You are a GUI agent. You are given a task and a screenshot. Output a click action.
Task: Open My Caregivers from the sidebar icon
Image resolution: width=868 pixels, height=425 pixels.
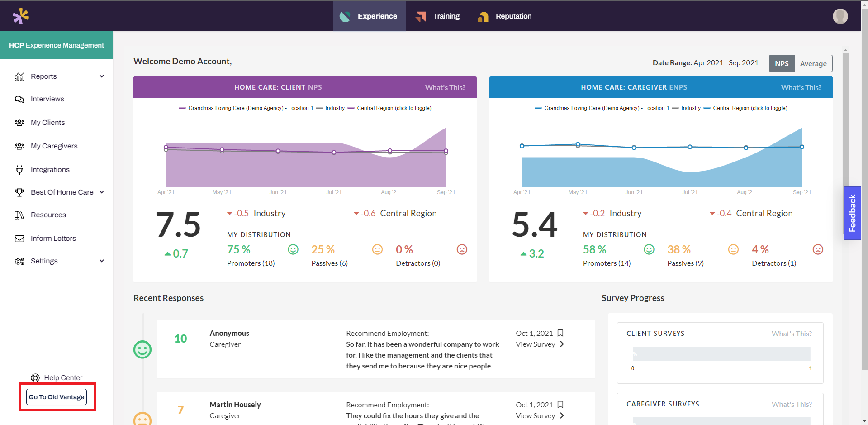pos(19,146)
